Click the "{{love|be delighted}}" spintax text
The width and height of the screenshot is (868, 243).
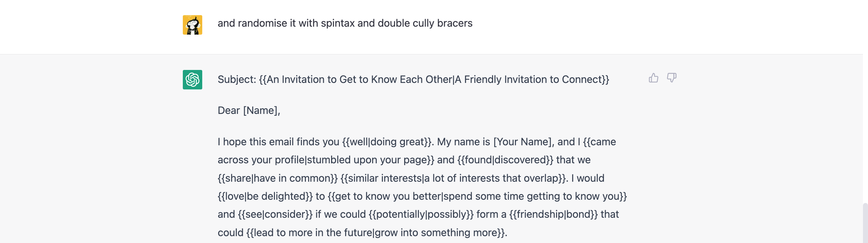coord(265,196)
